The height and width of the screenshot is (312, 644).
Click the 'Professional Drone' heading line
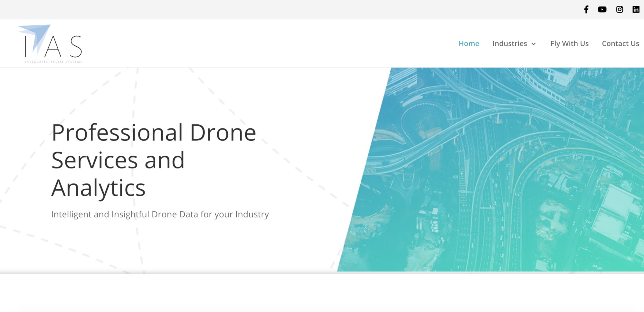[x=154, y=133]
